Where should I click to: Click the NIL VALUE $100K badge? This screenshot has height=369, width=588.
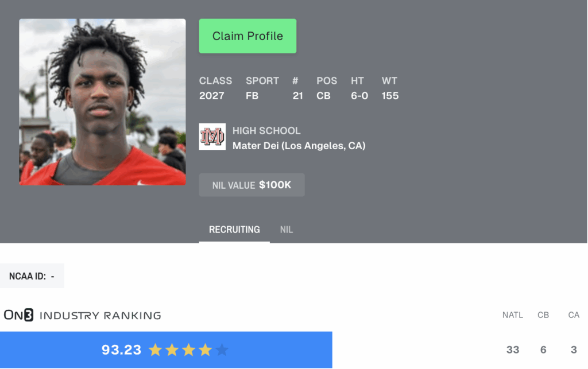coord(252,185)
